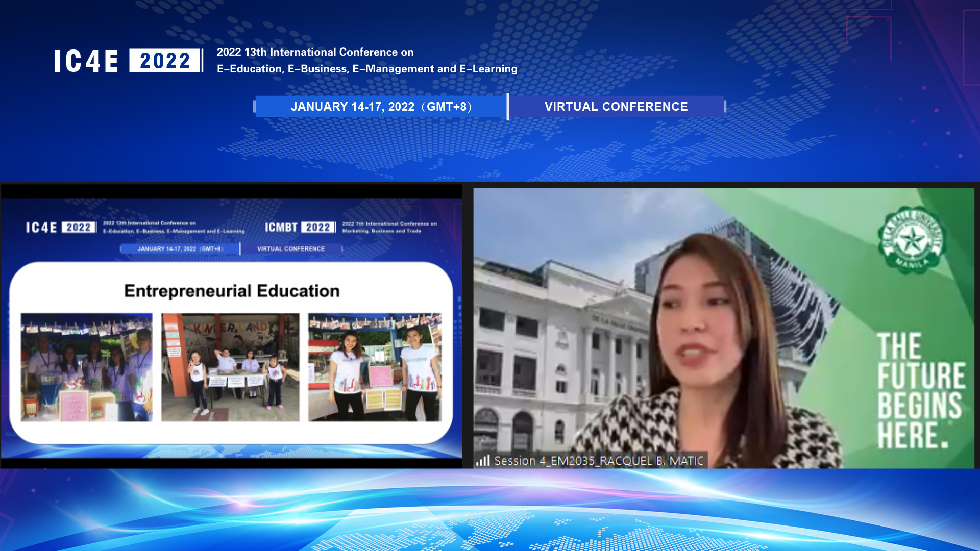Screen dimensions: 980x551
Task: Select the speaker webcam video panel
Action: point(724,328)
